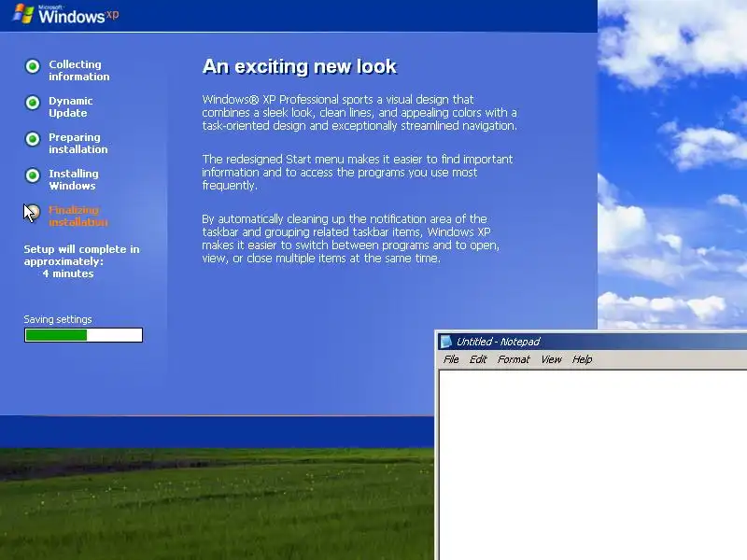Click paragraph starting 'Windows® XP Professional sports'
This screenshot has height=560, width=747.
point(359,113)
